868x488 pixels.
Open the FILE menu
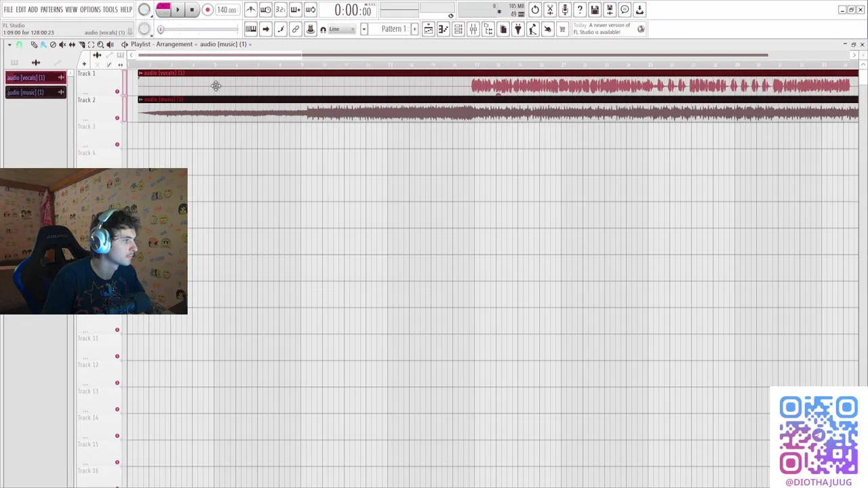pos(8,9)
